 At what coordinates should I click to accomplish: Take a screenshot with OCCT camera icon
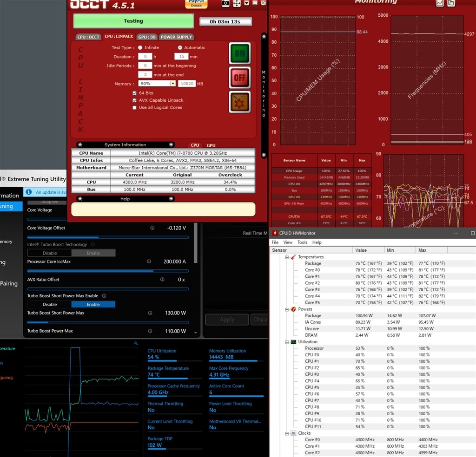pyautogui.click(x=225, y=3)
